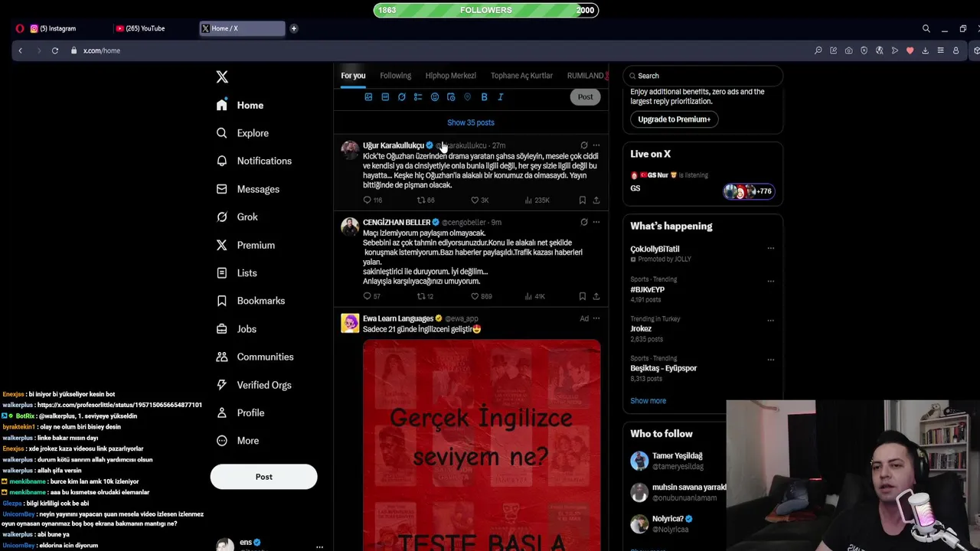Screen dimensions: 980x551
Task: Show 35 new posts
Action: (471, 122)
